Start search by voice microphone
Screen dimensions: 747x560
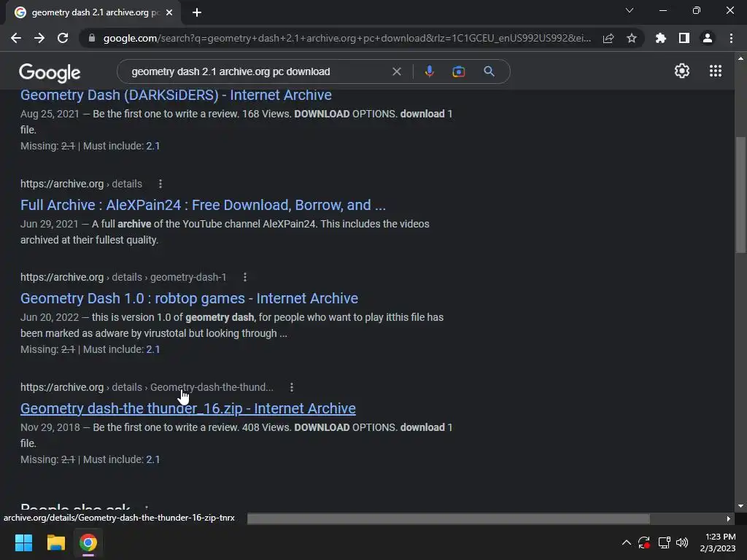click(429, 71)
